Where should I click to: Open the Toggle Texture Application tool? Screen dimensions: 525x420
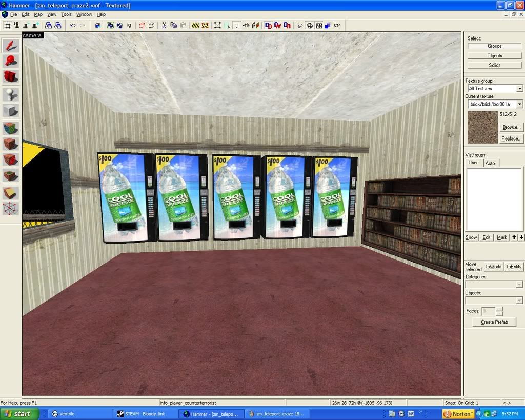click(11, 128)
